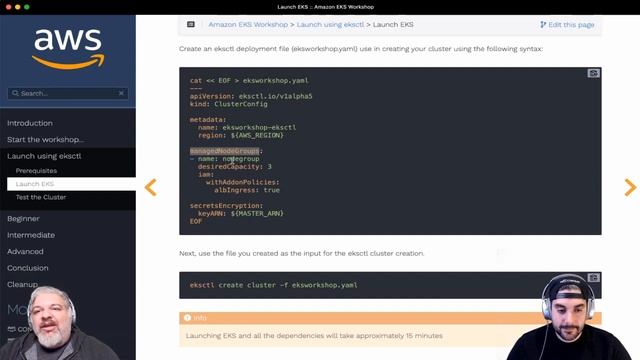This screenshot has height=360, width=640.
Task: Click the search magnifier icon
Action: (15, 93)
